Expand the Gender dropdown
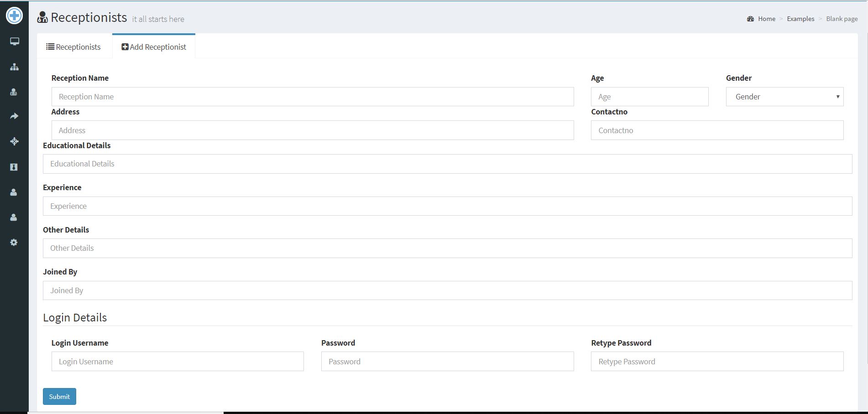 [x=784, y=97]
